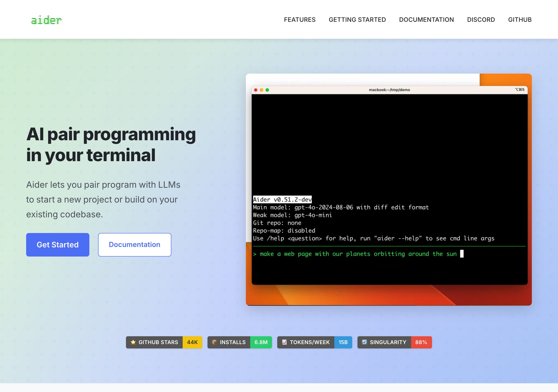The height and width of the screenshot is (392, 558).
Task: Click the aider logo in the header
Action: click(46, 20)
